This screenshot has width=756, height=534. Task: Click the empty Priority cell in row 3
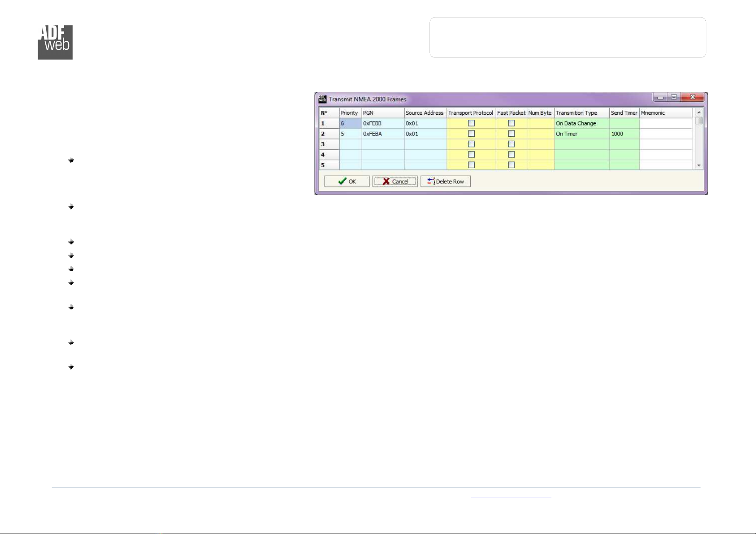click(x=350, y=144)
